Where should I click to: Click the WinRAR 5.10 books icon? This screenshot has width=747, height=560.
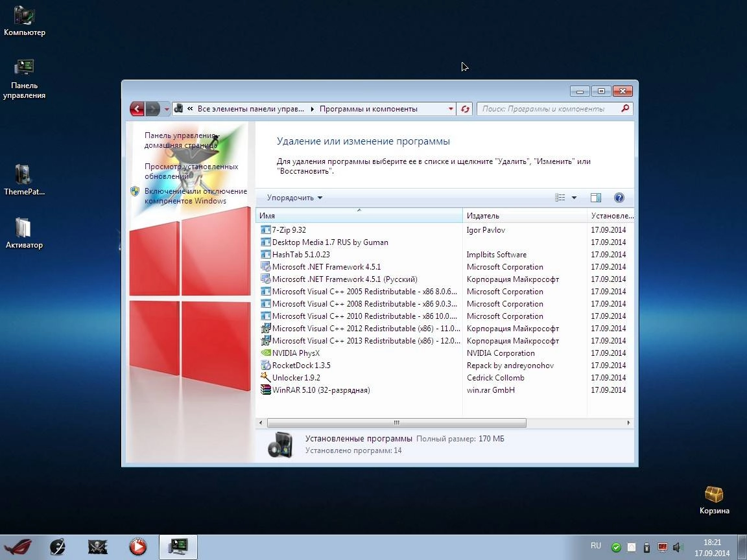coord(265,390)
